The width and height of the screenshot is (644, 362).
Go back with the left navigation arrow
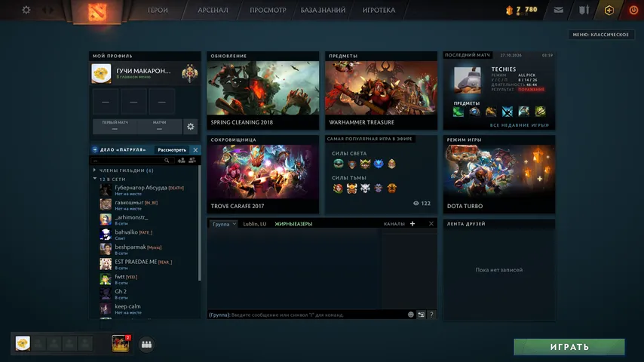pyautogui.click(x=44, y=10)
